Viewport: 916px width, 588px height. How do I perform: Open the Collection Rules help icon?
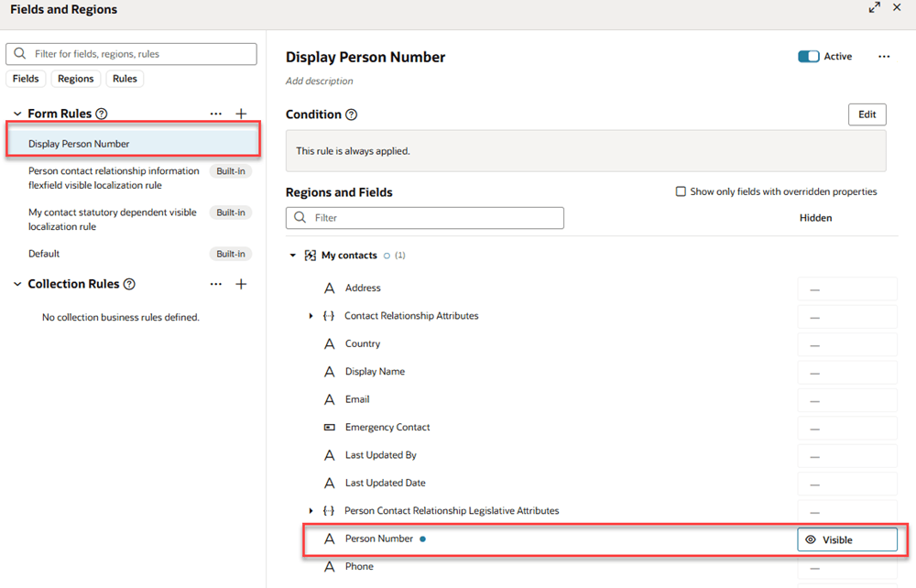(x=130, y=284)
